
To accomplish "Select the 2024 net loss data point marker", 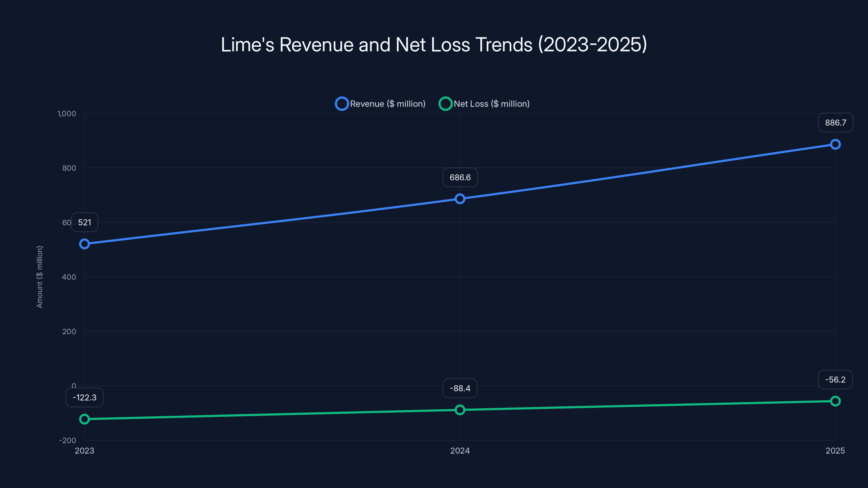I will pos(460,410).
